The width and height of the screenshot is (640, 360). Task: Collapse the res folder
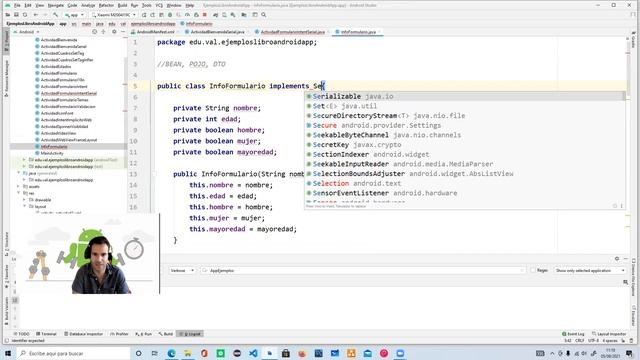click(18, 193)
